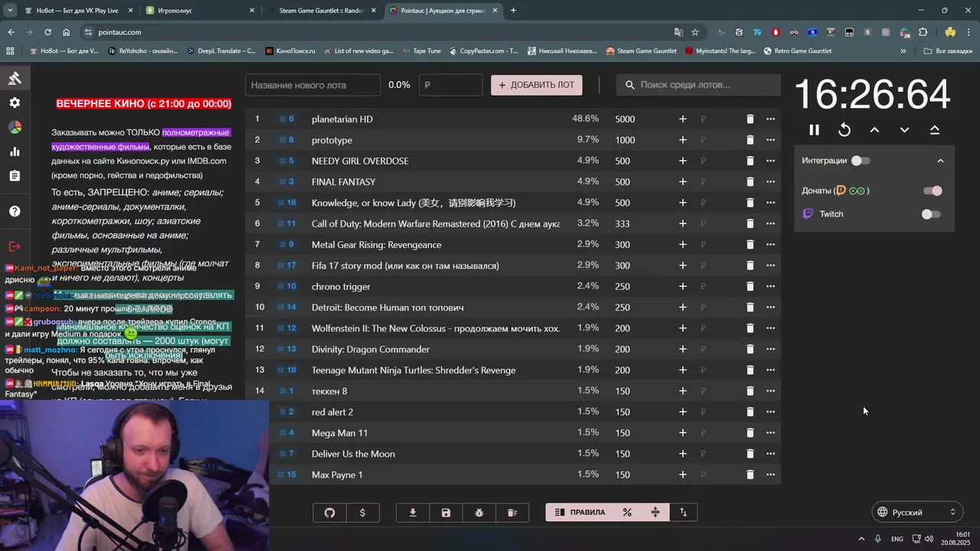
Task: Delete the Max Payne 1 lot
Action: [x=750, y=474]
